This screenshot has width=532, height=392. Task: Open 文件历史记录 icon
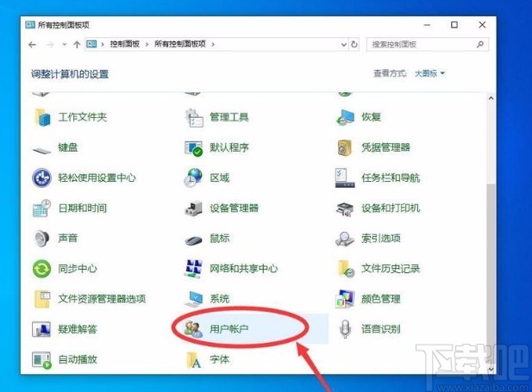[x=345, y=269]
